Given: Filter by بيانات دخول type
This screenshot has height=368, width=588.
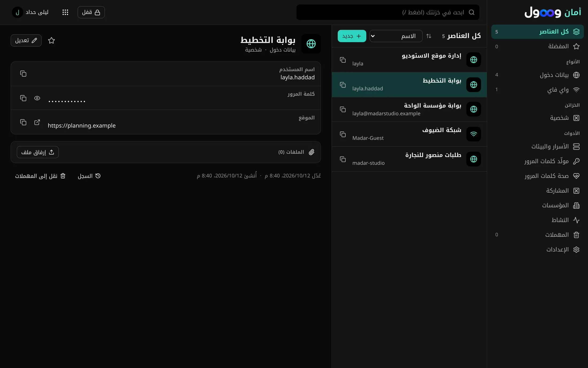Looking at the screenshot, I should pyautogui.click(x=537, y=75).
